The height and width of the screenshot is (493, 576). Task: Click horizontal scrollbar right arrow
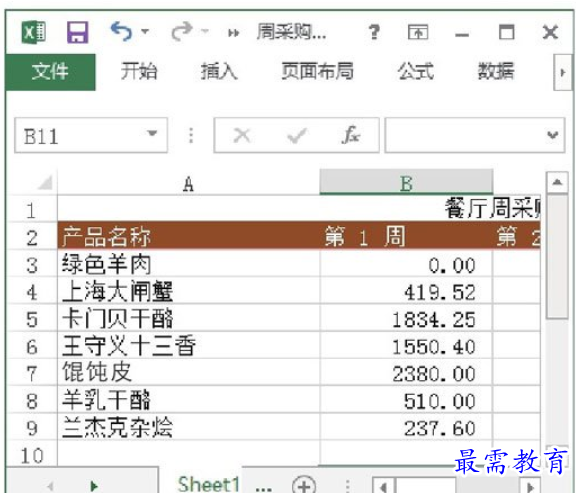(530, 486)
